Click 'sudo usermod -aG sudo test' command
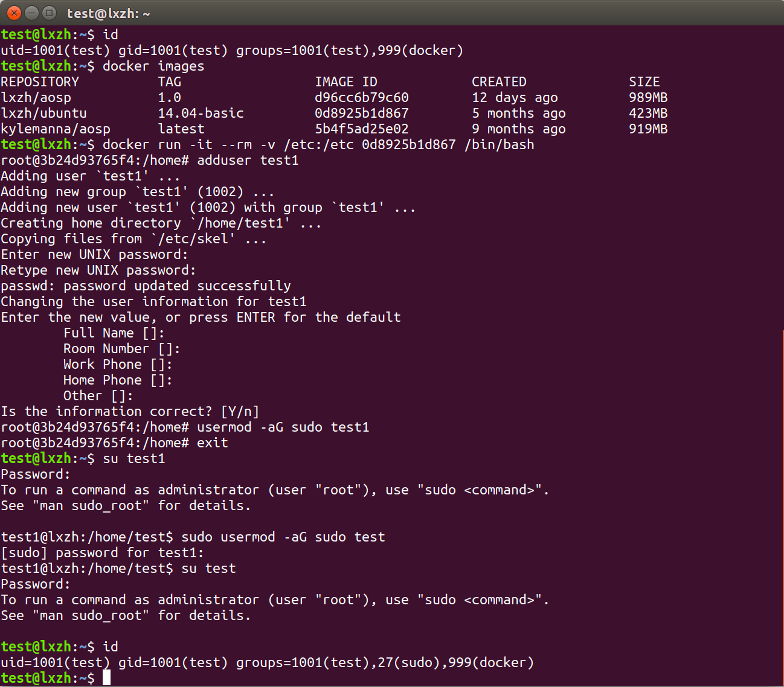The width and height of the screenshot is (784, 687). [283, 537]
